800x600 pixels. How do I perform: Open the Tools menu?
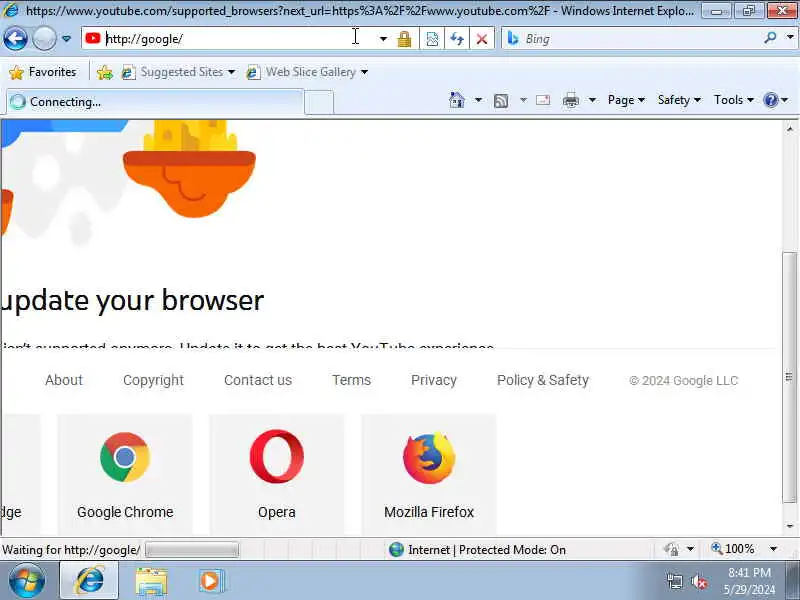point(733,100)
